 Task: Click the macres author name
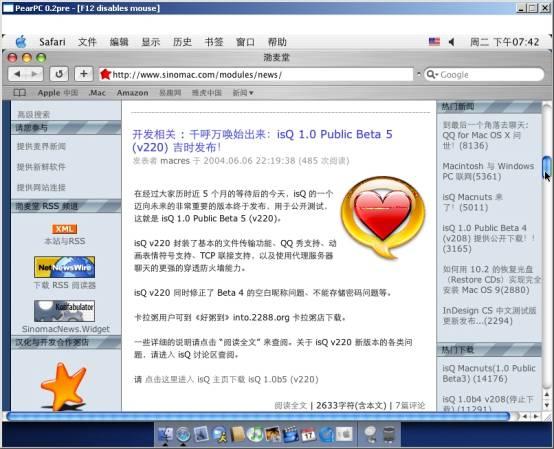coord(175,161)
